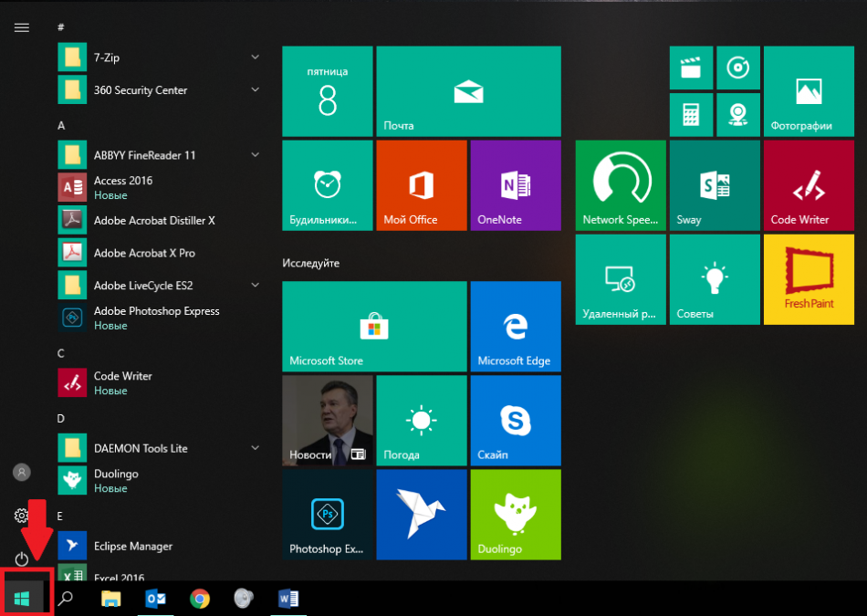This screenshot has width=867, height=616.
Task: Click the hamburger menu at top left
Action: pos(22,27)
